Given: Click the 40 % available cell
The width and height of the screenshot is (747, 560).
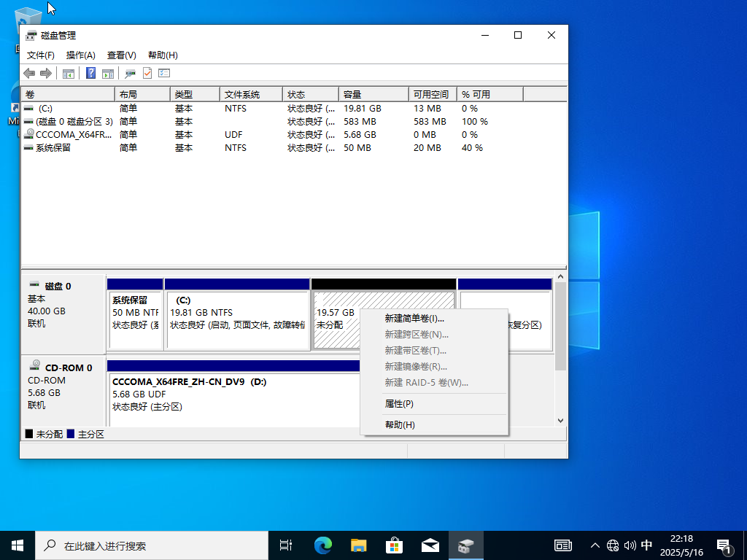Looking at the screenshot, I should click(x=472, y=147).
